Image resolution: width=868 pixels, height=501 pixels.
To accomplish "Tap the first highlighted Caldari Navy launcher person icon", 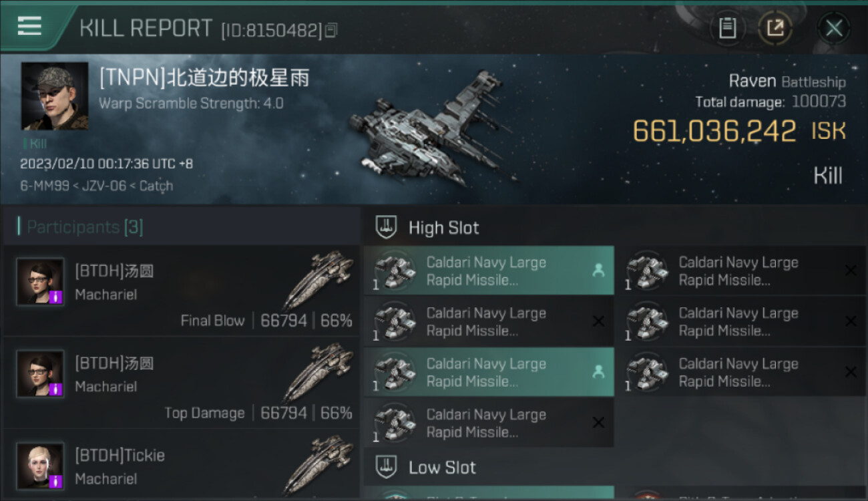I will [x=598, y=271].
